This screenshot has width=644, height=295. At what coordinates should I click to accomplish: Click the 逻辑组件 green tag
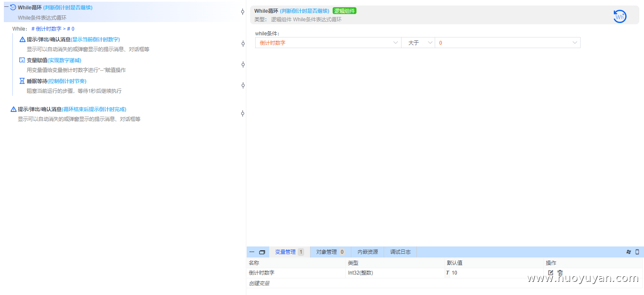pyautogui.click(x=345, y=11)
